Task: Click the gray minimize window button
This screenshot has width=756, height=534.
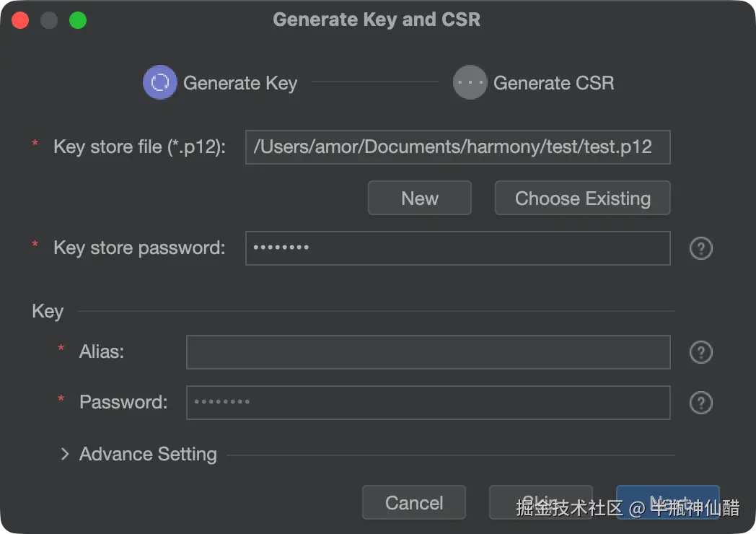Action: [x=49, y=20]
